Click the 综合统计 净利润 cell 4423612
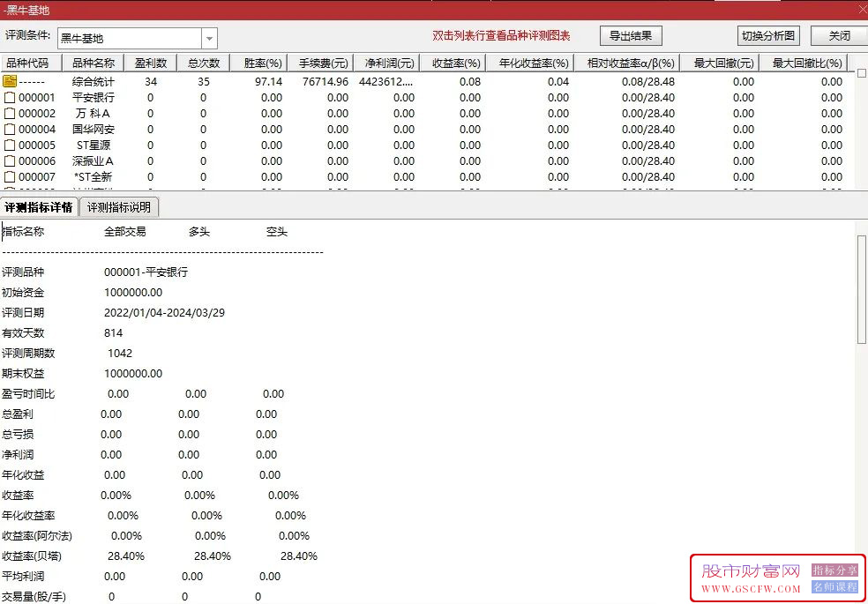Viewport: 868px width, 604px height. [386, 82]
